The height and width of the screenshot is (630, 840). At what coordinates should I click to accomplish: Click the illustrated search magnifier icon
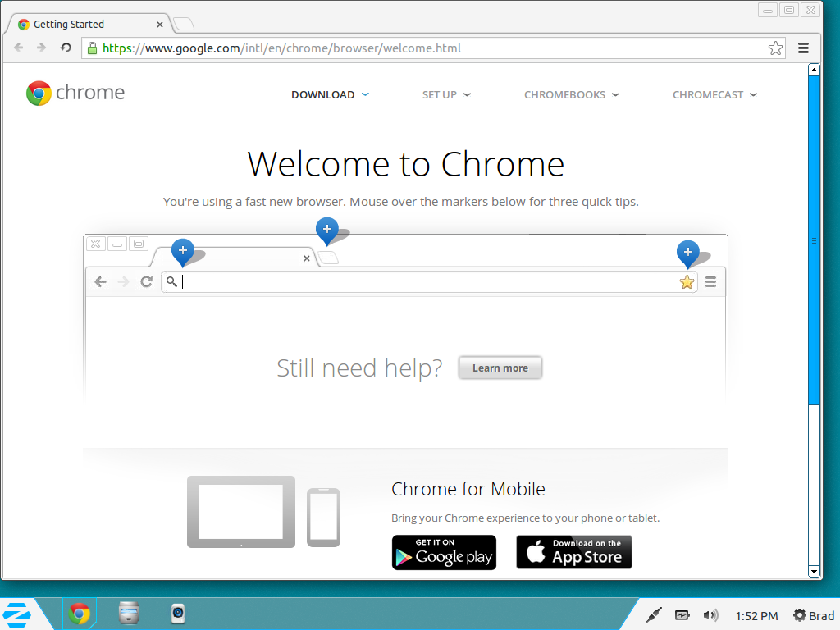pos(171,281)
